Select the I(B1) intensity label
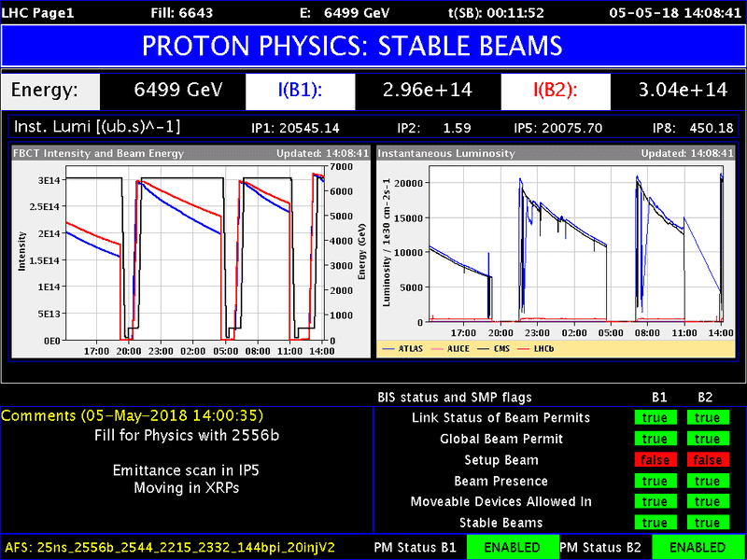The width and height of the screenshot is (747, 560). point(300,90)
